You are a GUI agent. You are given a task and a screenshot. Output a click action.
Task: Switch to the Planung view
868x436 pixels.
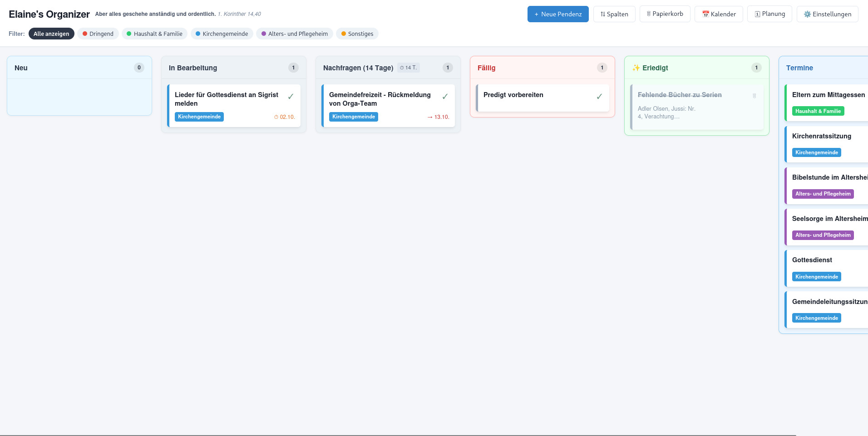[x=769, y=14]
